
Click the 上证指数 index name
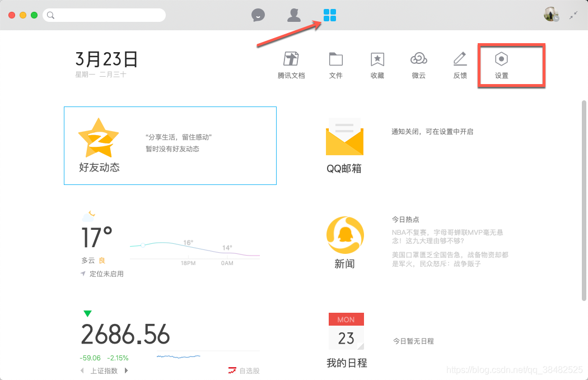click(104, 370)
